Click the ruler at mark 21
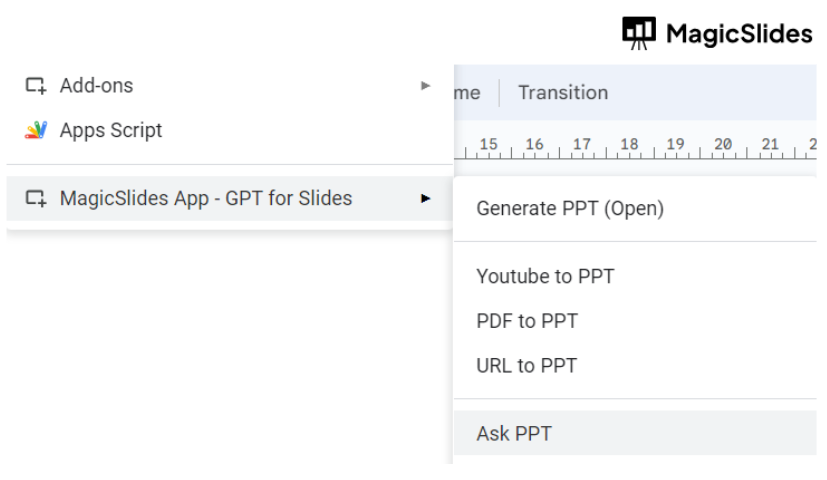 pos(769,145)
